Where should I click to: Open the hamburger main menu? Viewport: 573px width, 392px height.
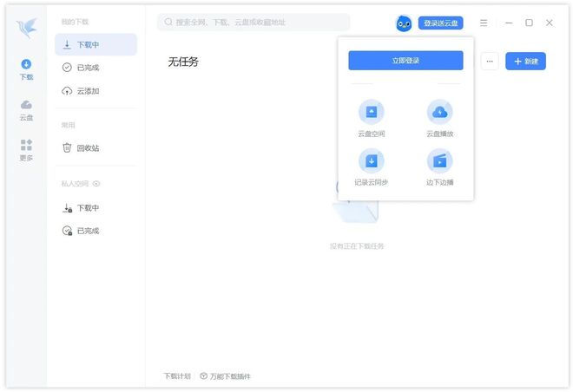coord(484,23)
